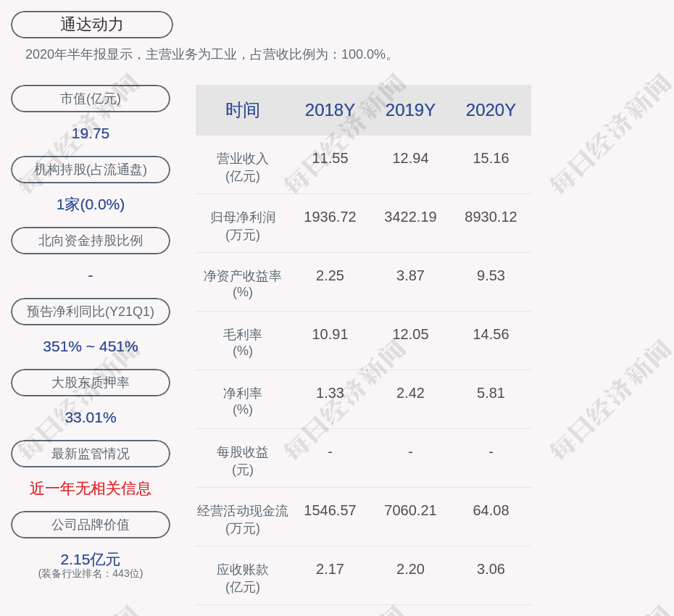
Task: Click the 2020Y column header
Action: click(491, 110)
